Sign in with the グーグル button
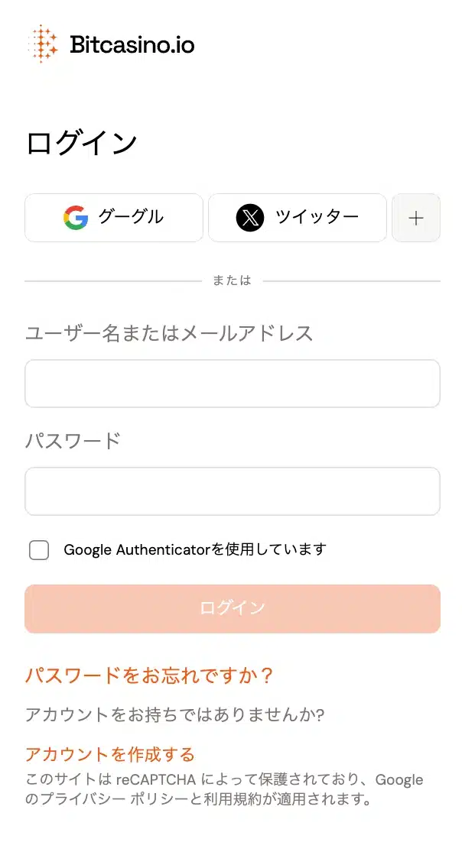 pos(114,218)
